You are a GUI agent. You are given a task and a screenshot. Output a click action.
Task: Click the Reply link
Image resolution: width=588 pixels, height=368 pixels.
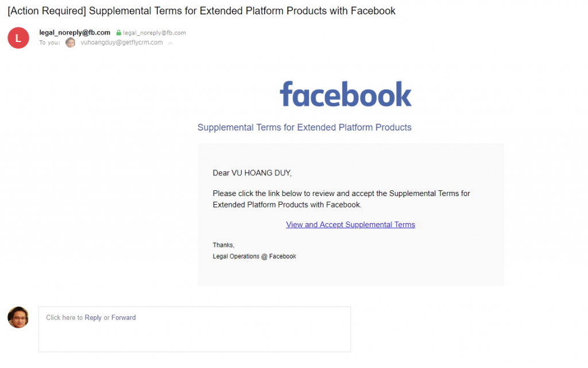click(x=93, y=317)
